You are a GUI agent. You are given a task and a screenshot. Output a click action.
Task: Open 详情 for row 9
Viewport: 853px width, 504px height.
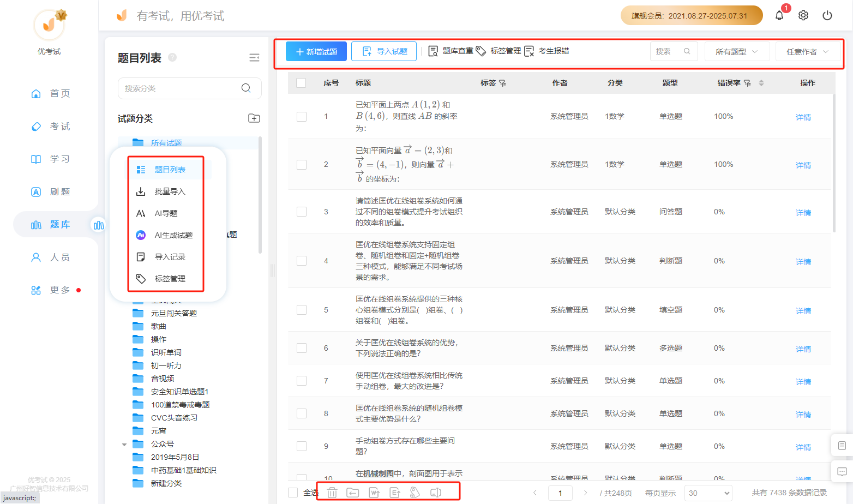[803, 447]
